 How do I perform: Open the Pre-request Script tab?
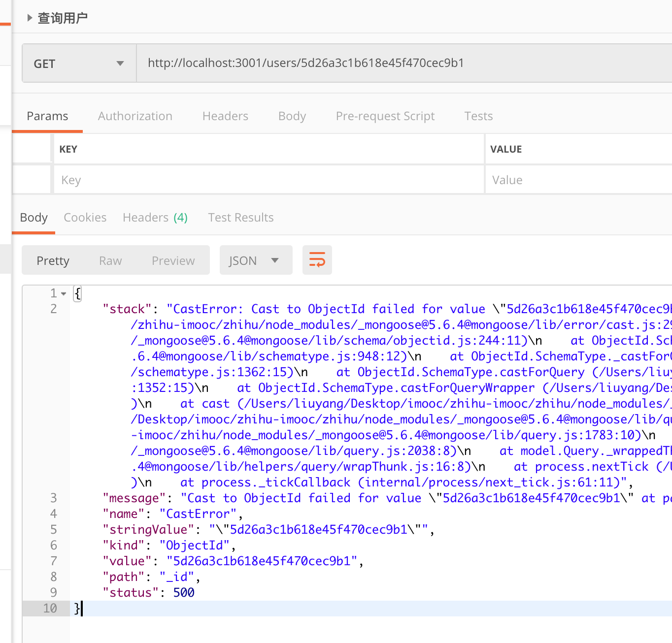click(x=385, y=116)
